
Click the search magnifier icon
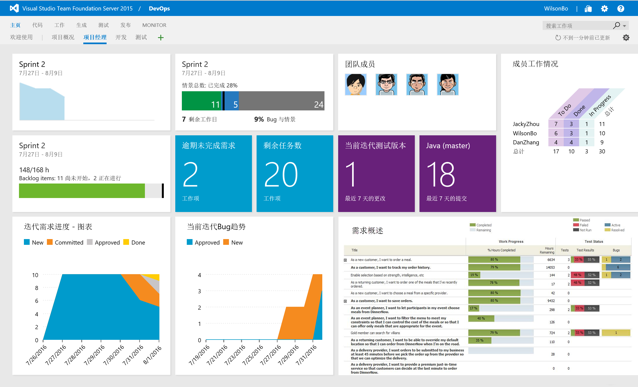coord(617,25)
